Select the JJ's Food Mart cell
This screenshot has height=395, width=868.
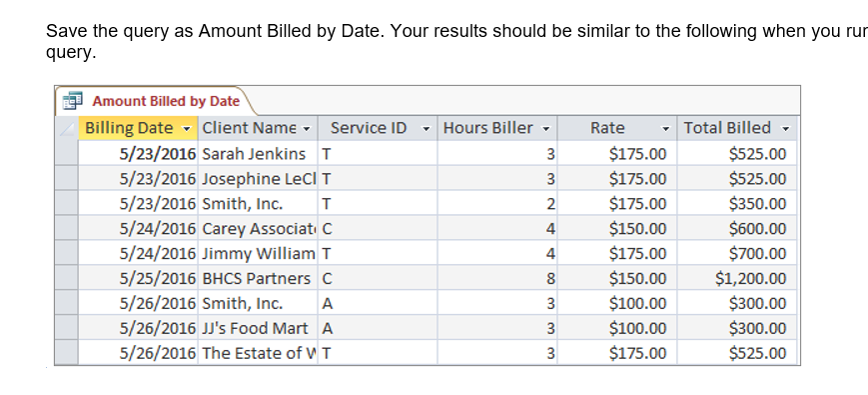click(x=258, y=328)
